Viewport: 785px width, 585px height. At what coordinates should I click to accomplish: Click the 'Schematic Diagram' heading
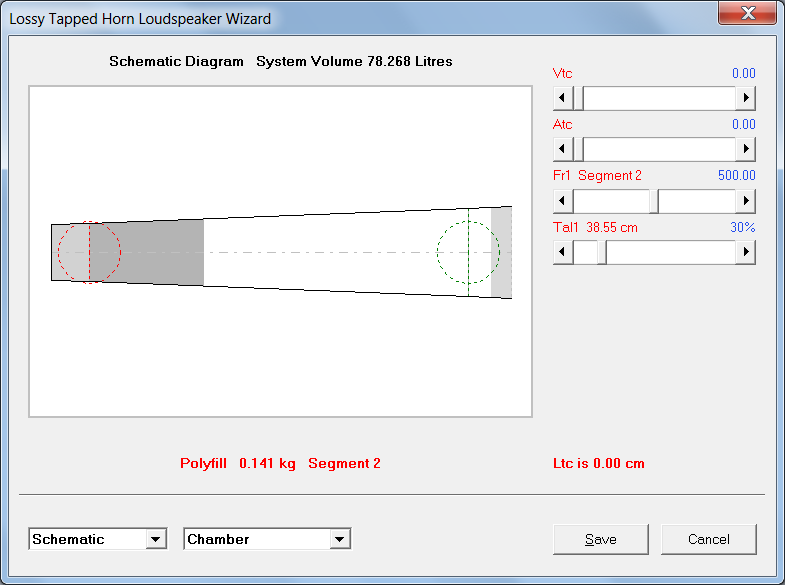click(176, 62)
